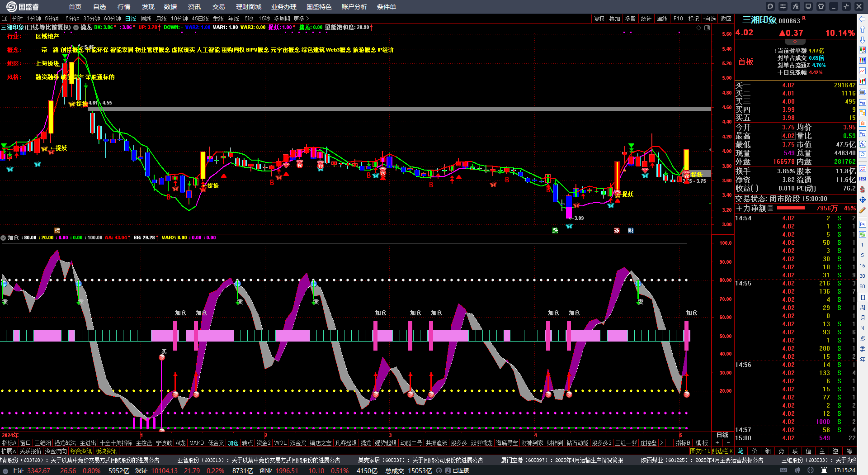Click the blue up arrow in right sidebar
Image resolution: width=868 pixels, height=475 pixels.
coord(863,28)
